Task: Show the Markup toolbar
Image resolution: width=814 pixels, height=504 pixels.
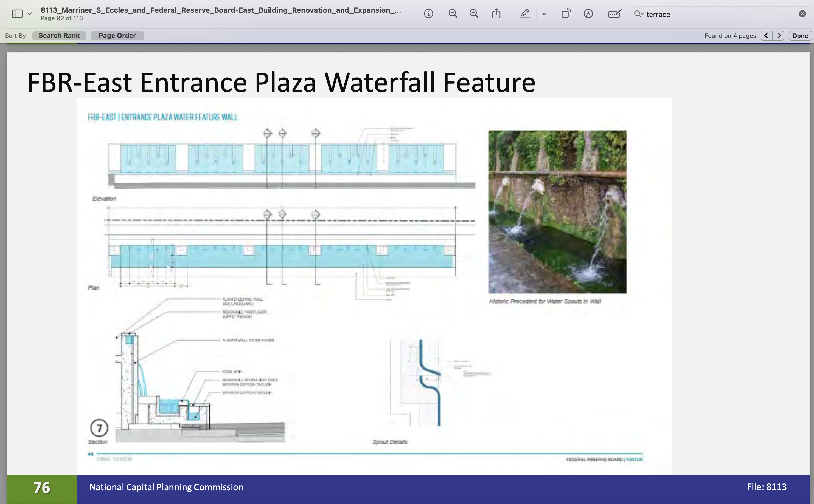Action: tap(588, 14)
